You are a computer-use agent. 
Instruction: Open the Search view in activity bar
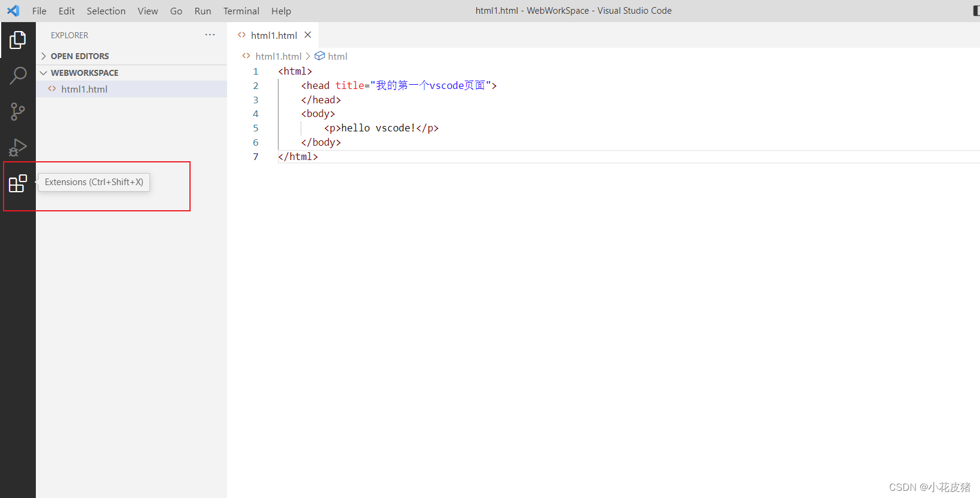click(18, 76)
